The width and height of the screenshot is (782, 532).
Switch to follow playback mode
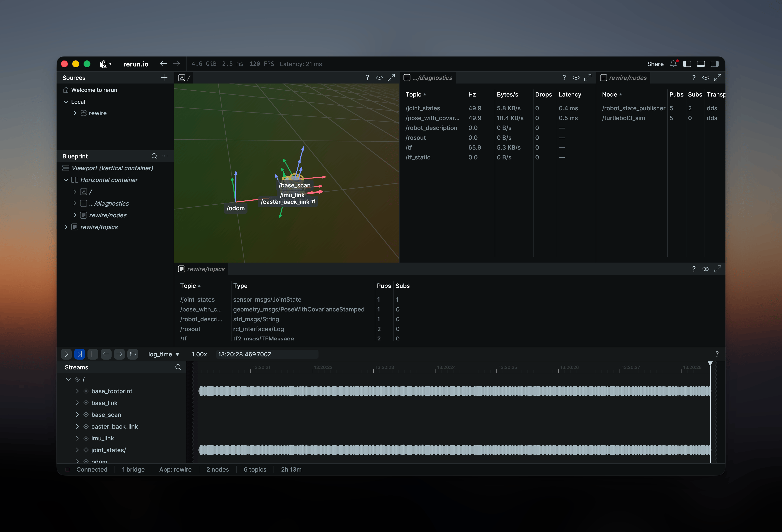tap(79, 354)
